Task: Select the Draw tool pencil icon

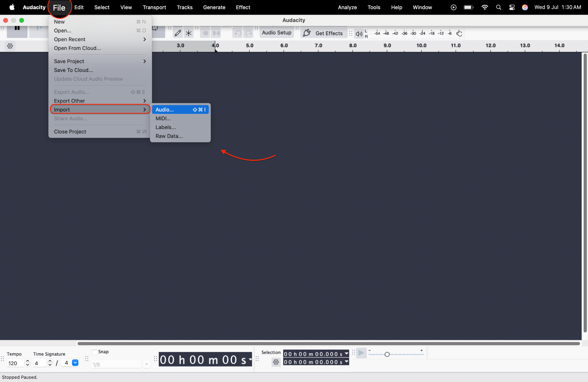Action: coord(178,33)
